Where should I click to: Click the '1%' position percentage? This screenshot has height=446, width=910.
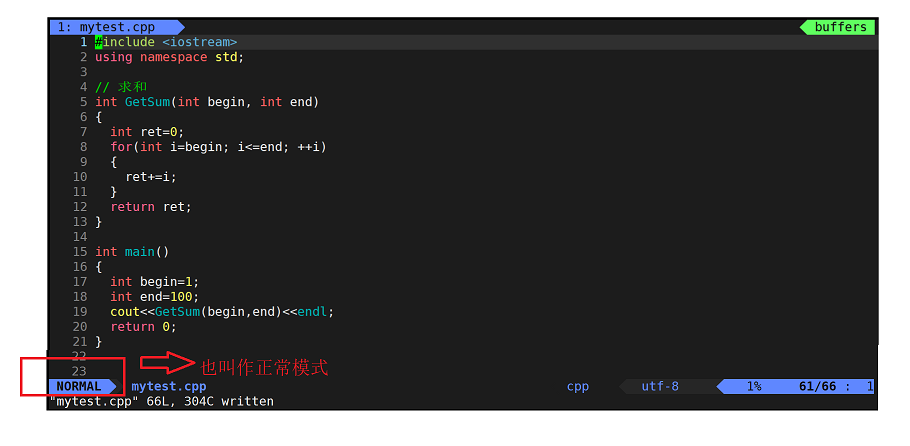(754, 386)
